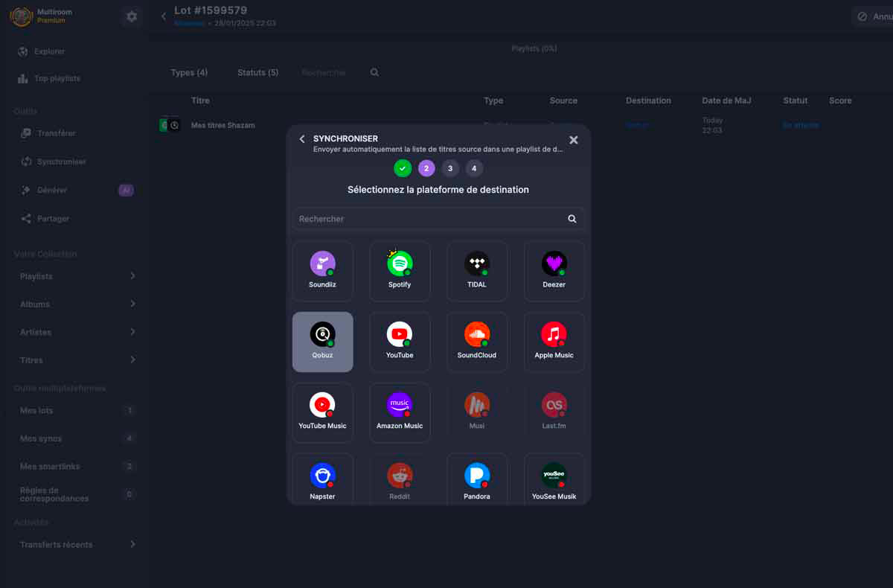
Task: Select Amazon Music tile
Action: pos(400,412)
